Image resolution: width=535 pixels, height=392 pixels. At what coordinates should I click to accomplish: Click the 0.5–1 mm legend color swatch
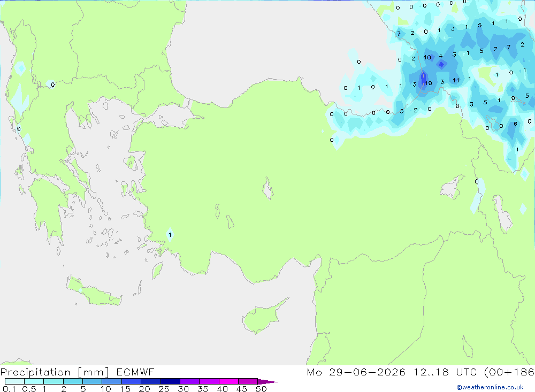(x=34, y=381)
